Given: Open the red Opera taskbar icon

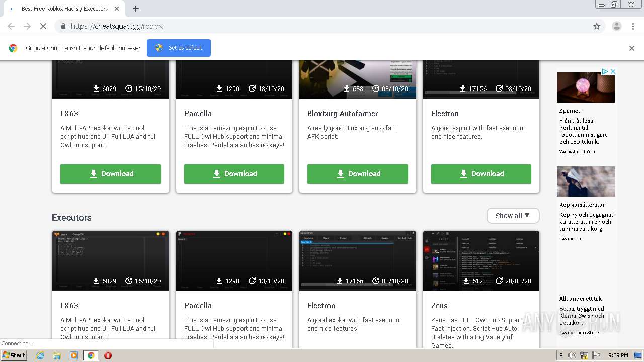Looking at the screenshot, I should click(108, 355).
